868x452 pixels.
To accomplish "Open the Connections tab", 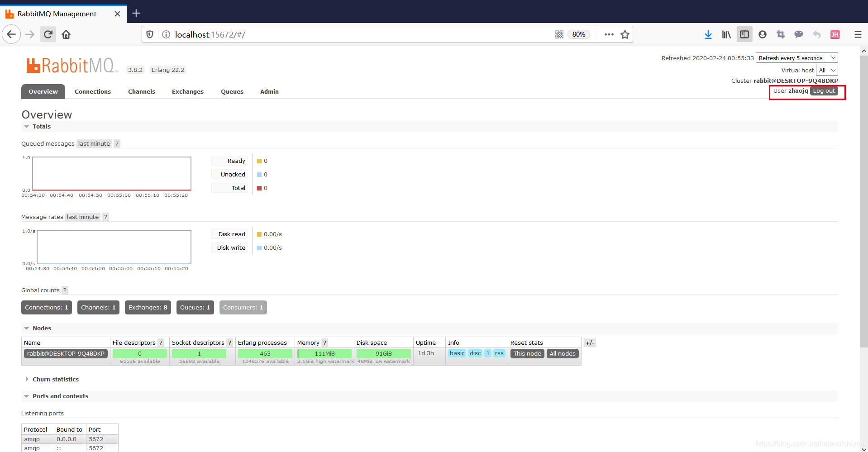I will point(93,91).
